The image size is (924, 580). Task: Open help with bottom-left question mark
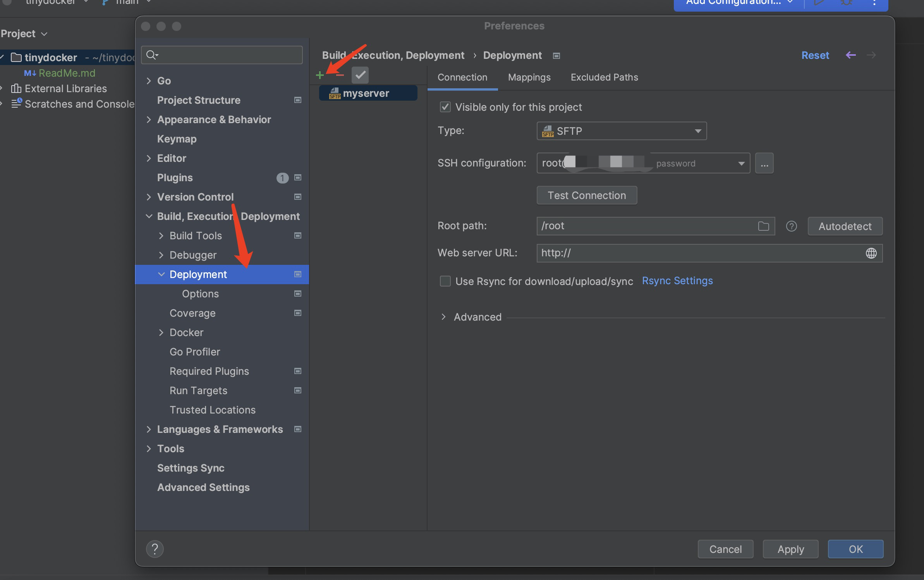[x=155, y=549]
